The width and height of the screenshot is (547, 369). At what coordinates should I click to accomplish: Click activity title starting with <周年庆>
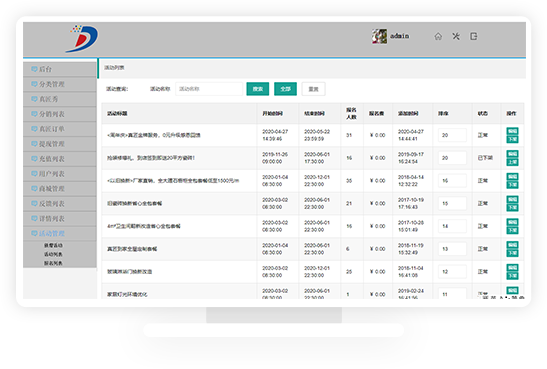pos(153,135)
